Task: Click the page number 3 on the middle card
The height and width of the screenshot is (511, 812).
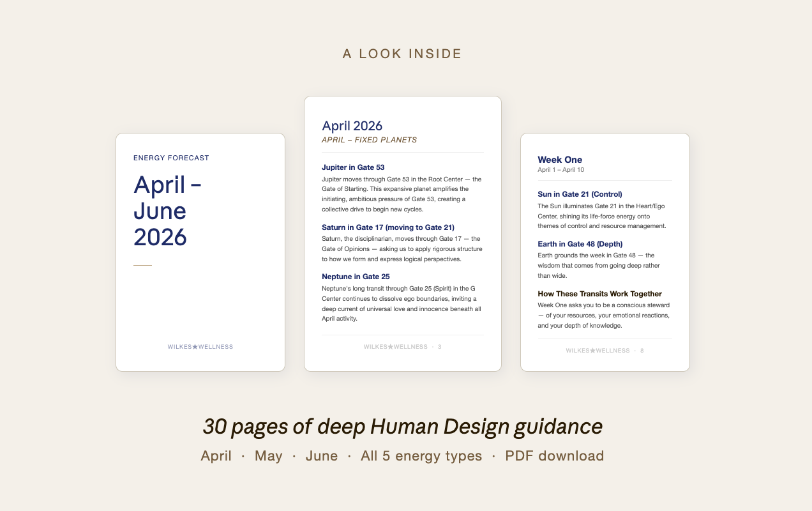Action: click(x=439, y=347)
